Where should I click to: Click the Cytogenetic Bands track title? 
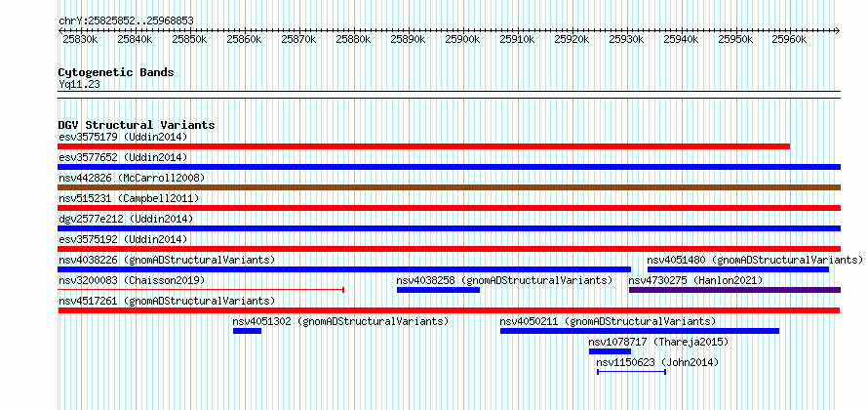pyautogui.click(x=116, y=72)
